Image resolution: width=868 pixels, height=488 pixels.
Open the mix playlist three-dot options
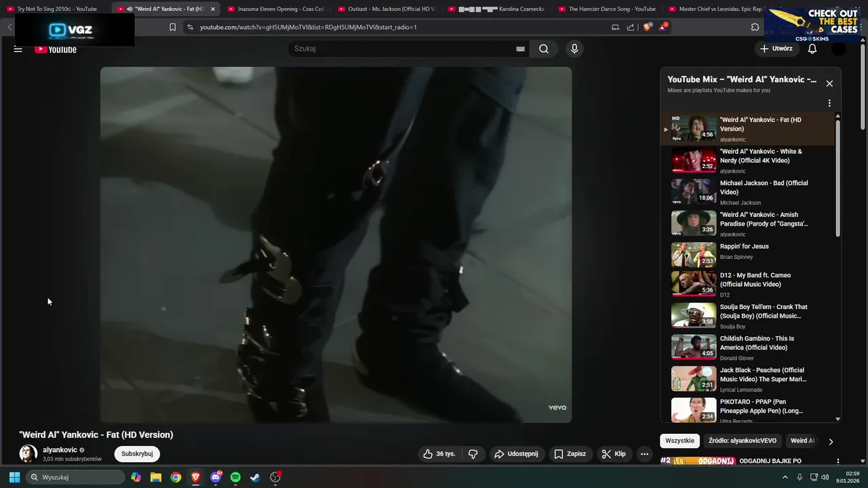pos(829,104)
